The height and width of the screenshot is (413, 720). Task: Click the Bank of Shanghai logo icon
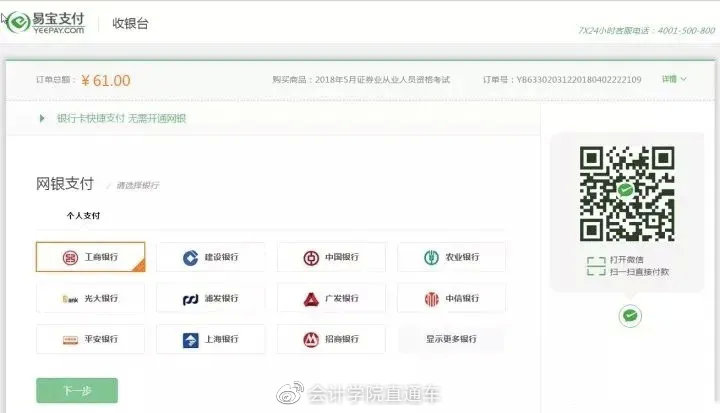pyautogui.click(x=191, y=340)
